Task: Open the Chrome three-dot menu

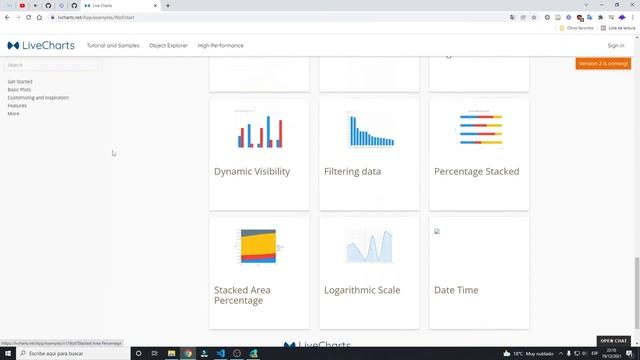Action: coord(633,18)
